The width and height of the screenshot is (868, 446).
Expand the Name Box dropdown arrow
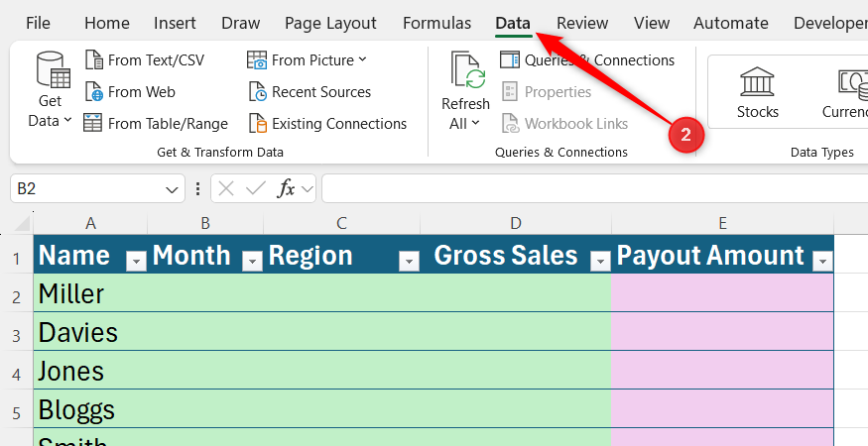[x=172, y=190]
